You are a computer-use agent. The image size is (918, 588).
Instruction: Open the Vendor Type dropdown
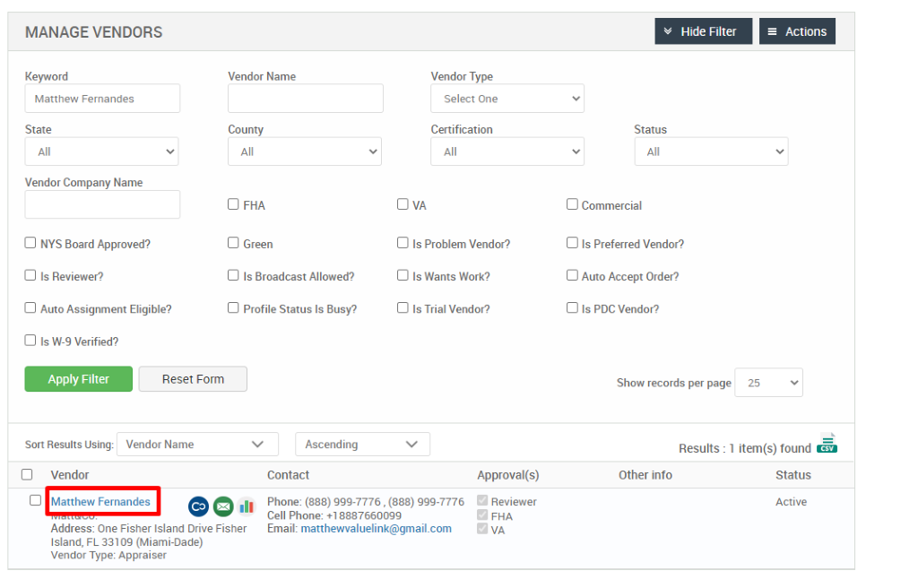point(507,98)
